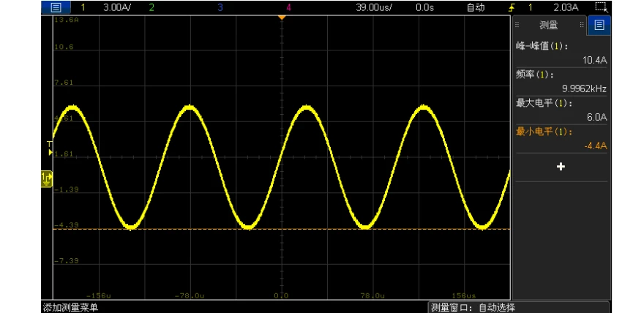Select the 峰-峰值(1) measurement
Screen dimensions: 644x313
point(542,46)
